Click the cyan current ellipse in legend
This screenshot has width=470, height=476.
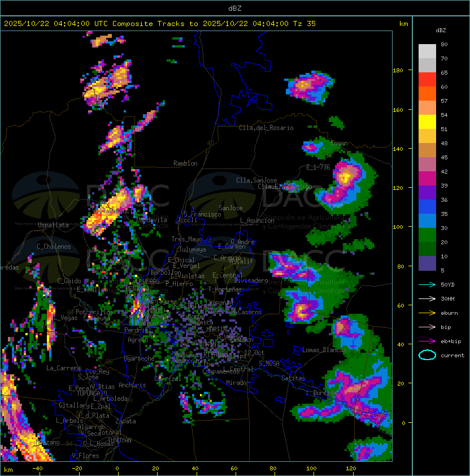pos(427,355)
